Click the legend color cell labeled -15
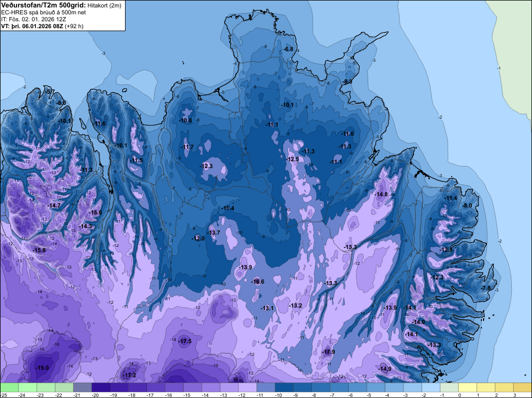The height and width of the screenshot is (398, 532). click(x=193, y=387)
